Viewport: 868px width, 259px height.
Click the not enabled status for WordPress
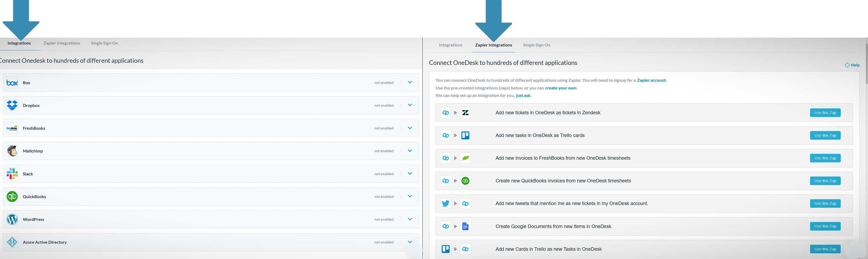point(384,219)
